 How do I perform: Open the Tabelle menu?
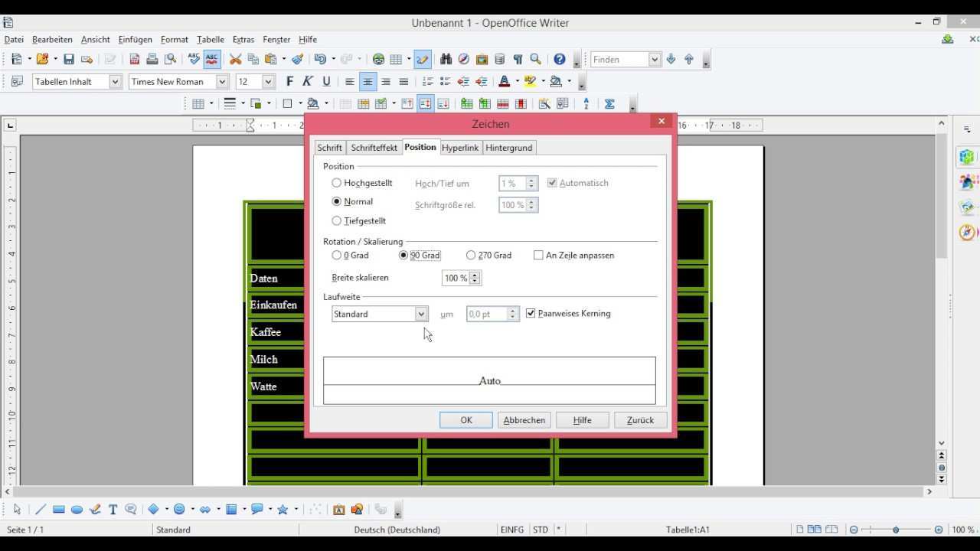pos(210,40)
